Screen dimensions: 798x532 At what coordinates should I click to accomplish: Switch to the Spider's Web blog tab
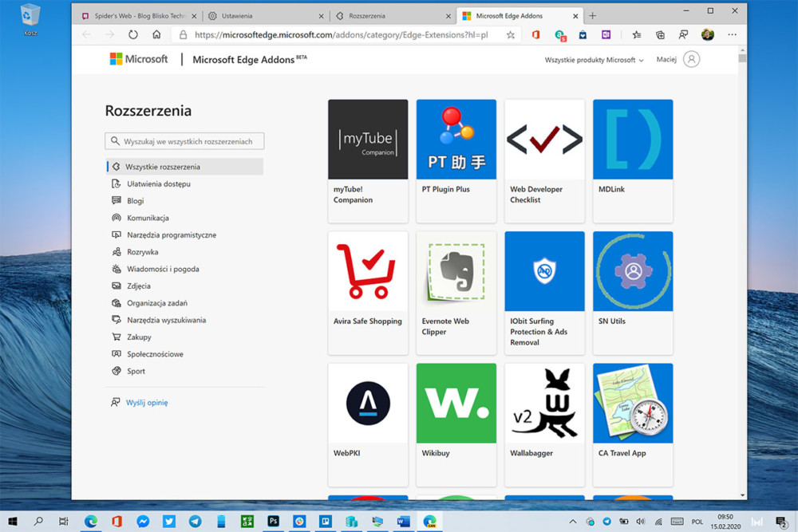coord(139,16)
